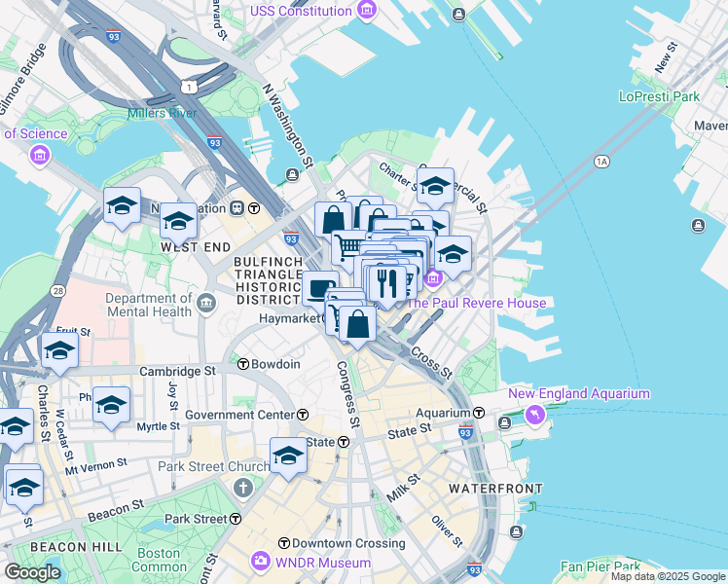Click shopping cart marker right of Bulfinch Triangle

coord(347,246)
